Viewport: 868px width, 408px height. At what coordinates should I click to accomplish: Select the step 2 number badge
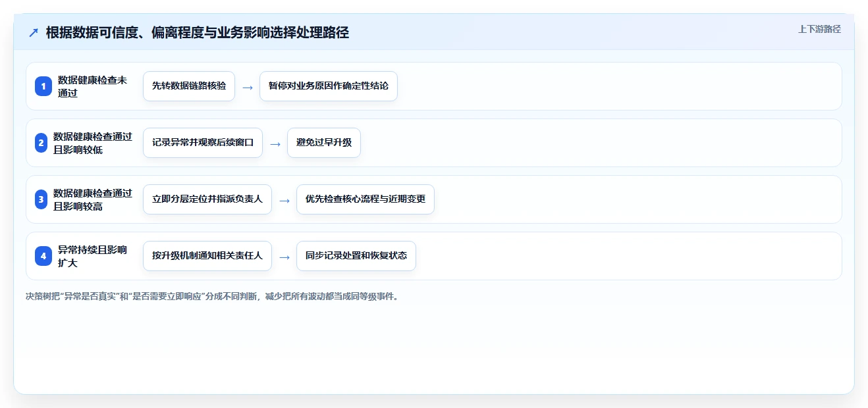(x=41, y=143)
